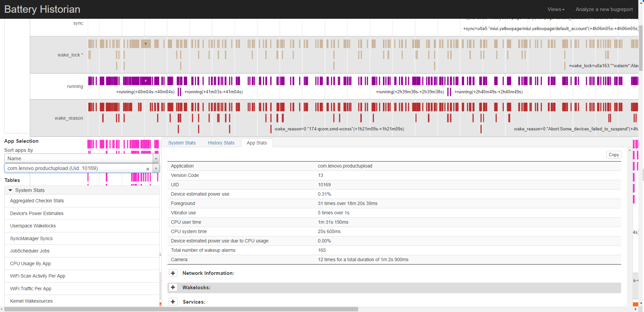Switch to the System Stats tab

(182, 143)
